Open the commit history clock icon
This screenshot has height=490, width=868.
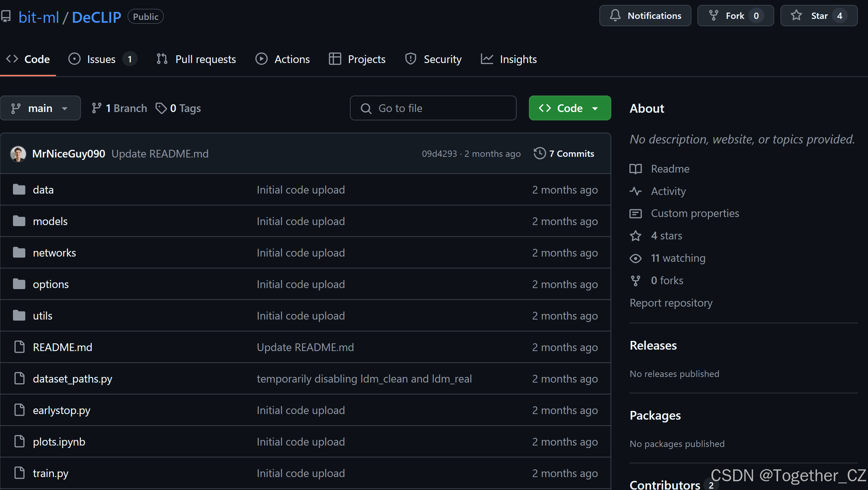539,153
